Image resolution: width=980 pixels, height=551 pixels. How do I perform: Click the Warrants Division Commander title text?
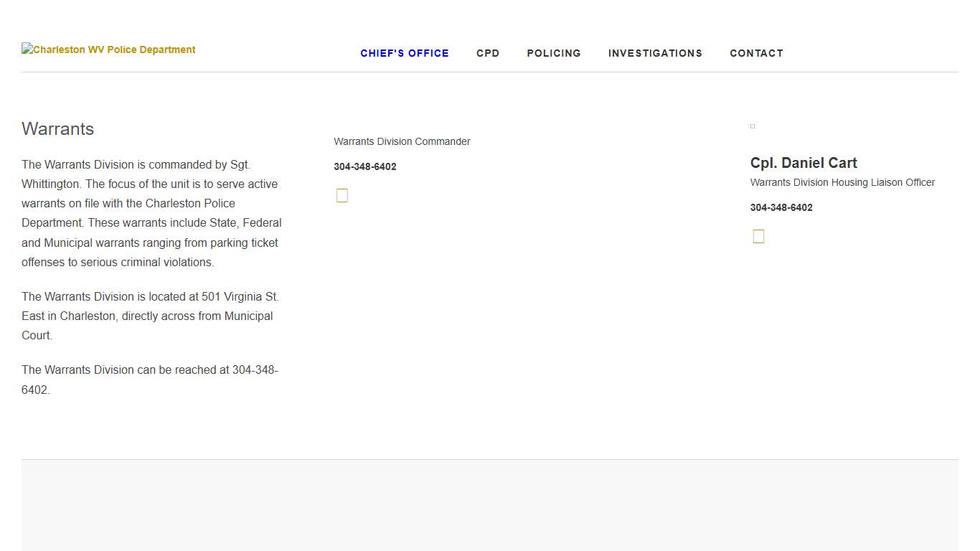tap(402, 141)
